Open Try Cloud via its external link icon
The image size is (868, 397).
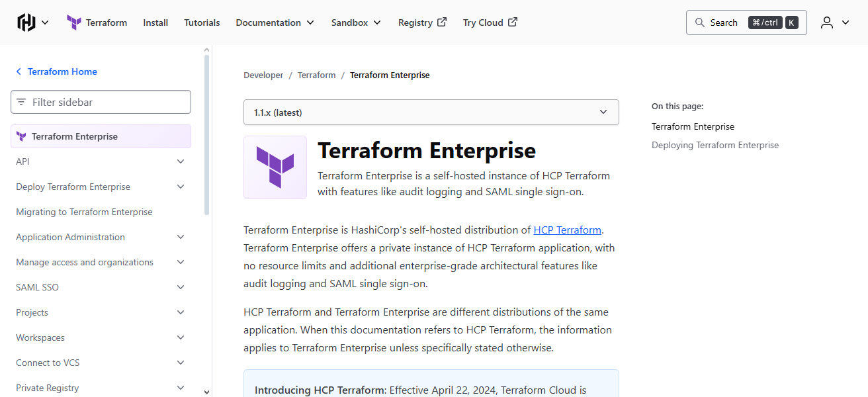[513, 21]
